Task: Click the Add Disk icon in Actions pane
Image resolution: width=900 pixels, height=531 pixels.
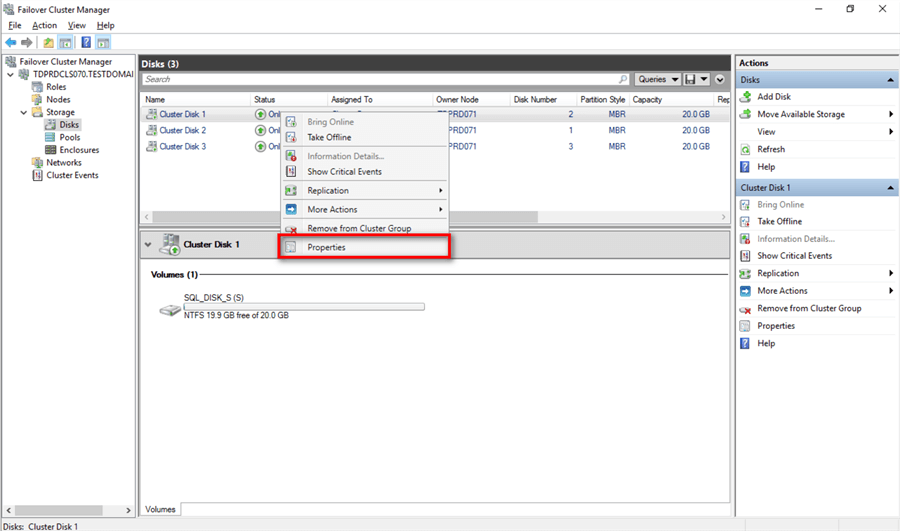Action: pos(745,97)
